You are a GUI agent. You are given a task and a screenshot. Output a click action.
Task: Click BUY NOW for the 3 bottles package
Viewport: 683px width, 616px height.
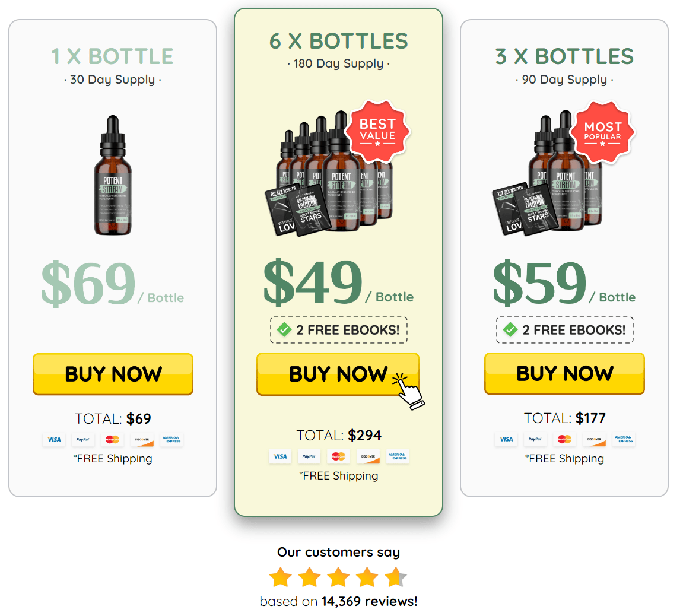tap(564, 374)
